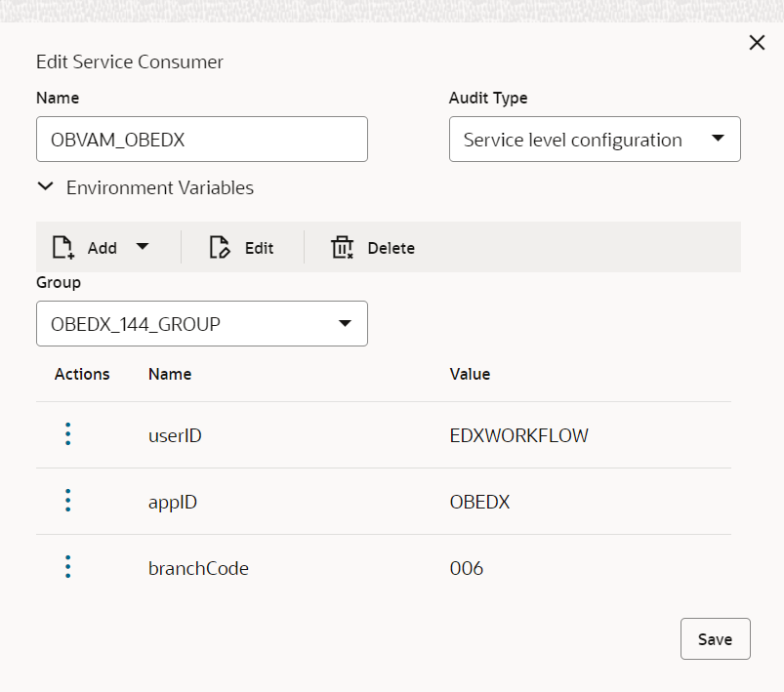The image size is (784, 692).
Task: Select the userID name cell
Action: click(175, 435)
